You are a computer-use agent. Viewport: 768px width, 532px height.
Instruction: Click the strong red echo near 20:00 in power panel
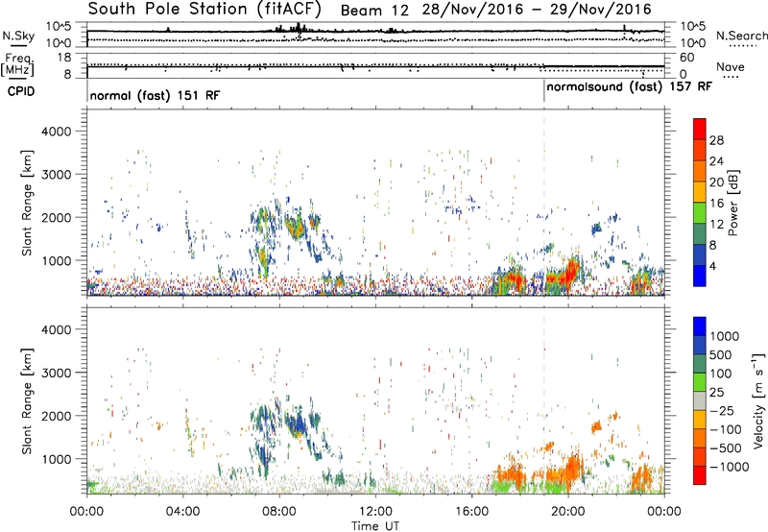[x=571, y=271]
